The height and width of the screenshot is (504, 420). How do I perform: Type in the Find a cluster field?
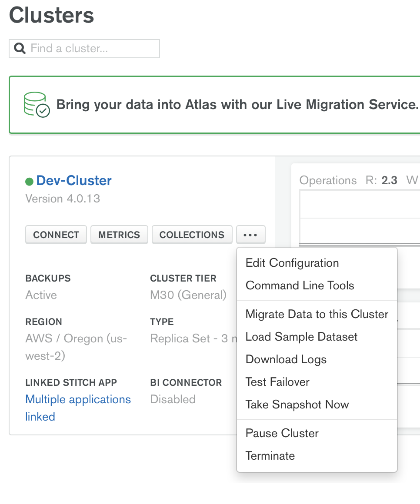(x=91, y=48)
